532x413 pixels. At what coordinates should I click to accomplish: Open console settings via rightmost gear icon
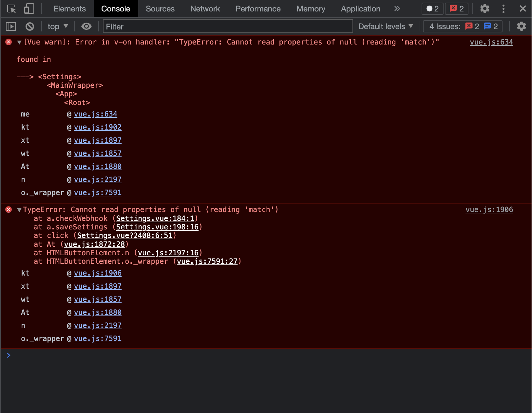522,26
